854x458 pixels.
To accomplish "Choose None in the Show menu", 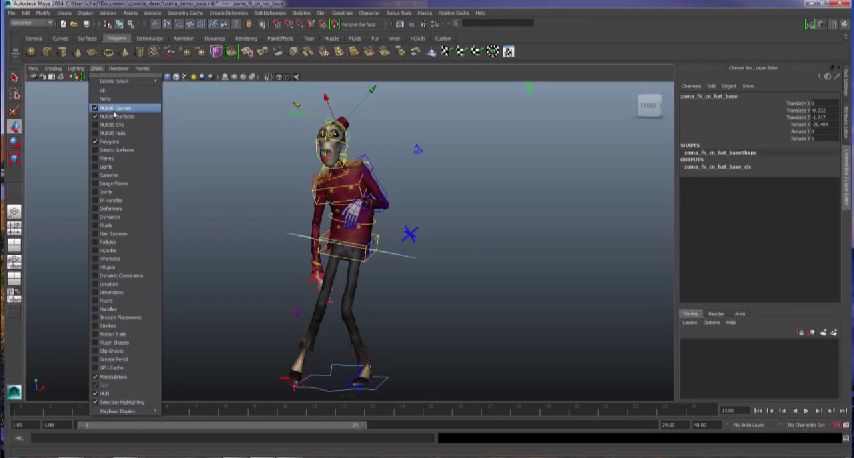I will pyautogui.click(x=105, y=99).
